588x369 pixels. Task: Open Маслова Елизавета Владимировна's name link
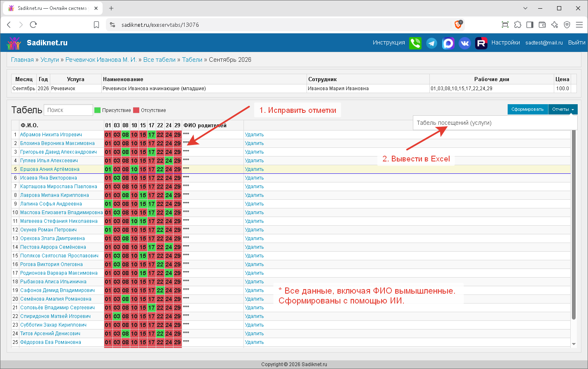pyautogui.click(x=61, y=213)
